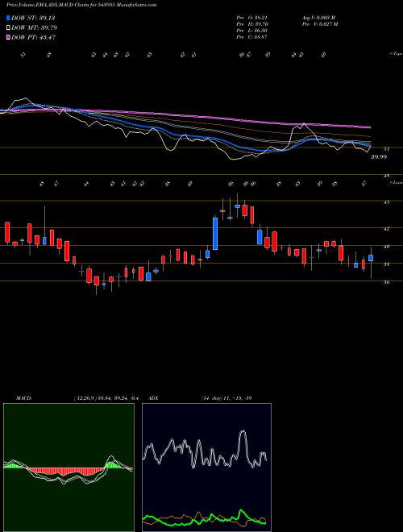Viewport: 403px width, 532px height.
Task: Click the chart title mentioning MunafaSutra.com
Action: tap(81, 6)
